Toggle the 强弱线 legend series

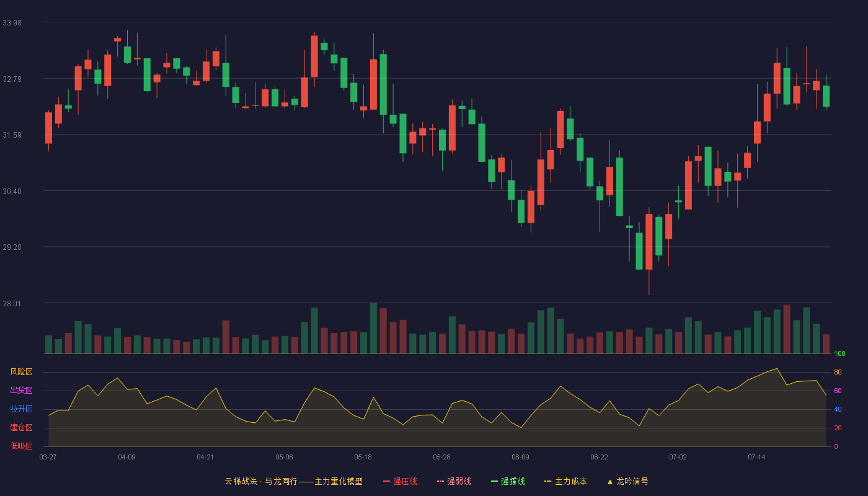[x=454, y=481]
